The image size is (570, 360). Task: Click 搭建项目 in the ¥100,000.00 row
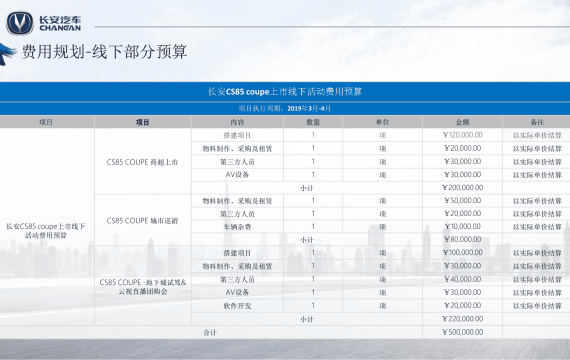click(237, 253)
